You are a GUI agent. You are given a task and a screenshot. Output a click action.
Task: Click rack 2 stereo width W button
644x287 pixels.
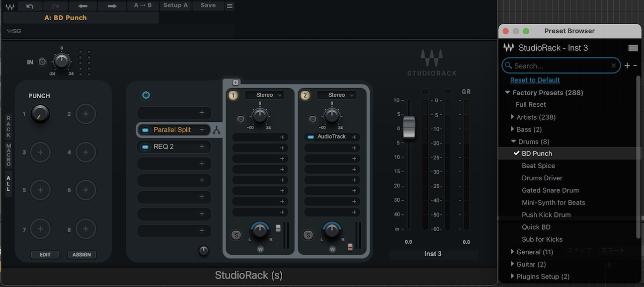[x=332, y=249]
